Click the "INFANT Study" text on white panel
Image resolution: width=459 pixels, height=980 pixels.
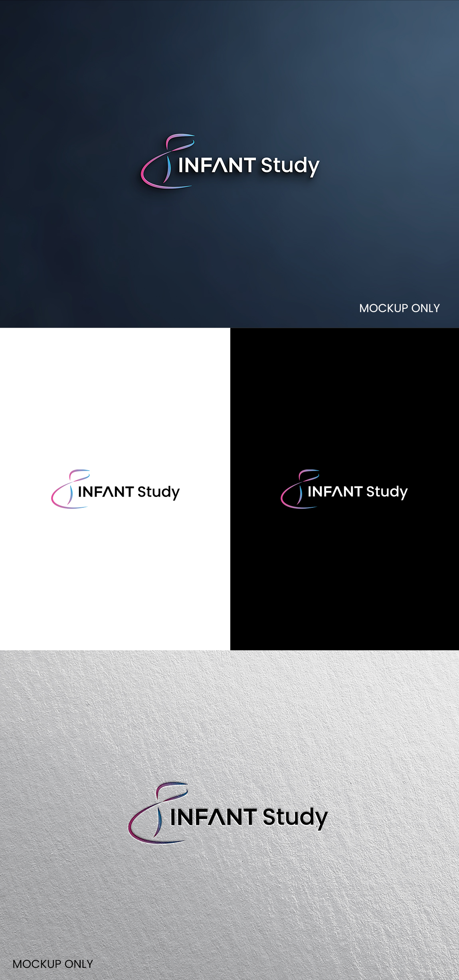click(x=129, y=492)
